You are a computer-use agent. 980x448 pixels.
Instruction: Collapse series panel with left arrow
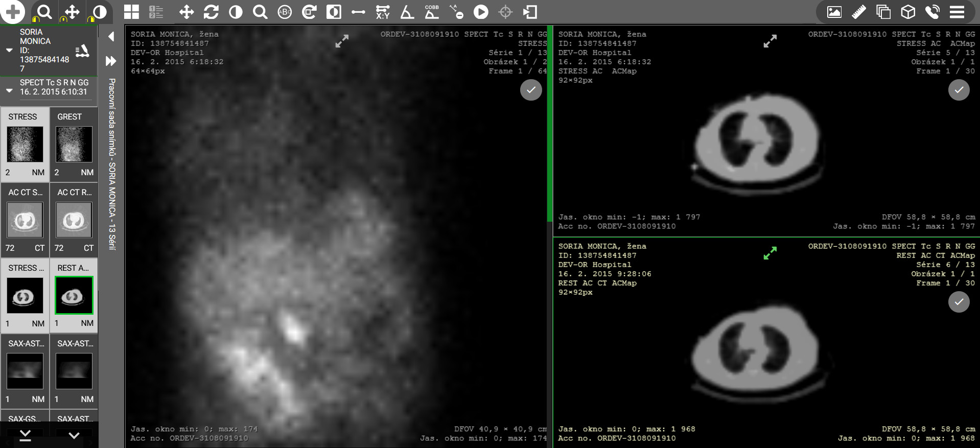(111, 36)
